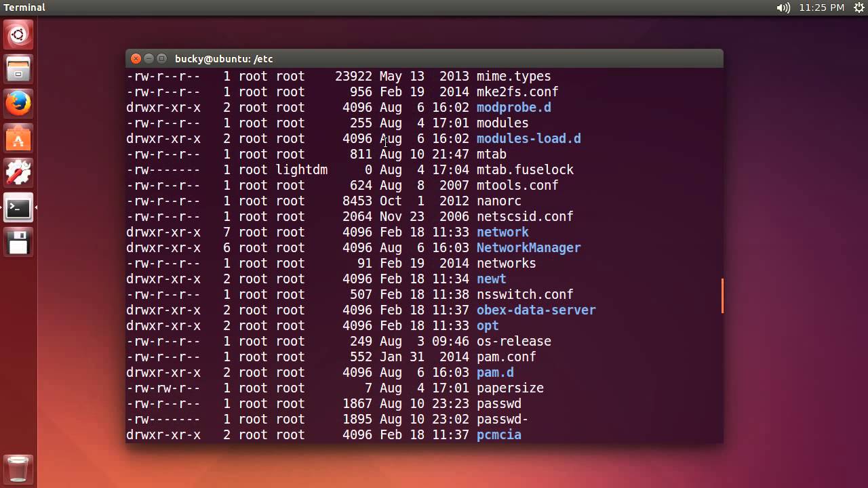Screen dimensions: 868x488
Task: Select the os-release file name
Action: click(x=513, y=341)
